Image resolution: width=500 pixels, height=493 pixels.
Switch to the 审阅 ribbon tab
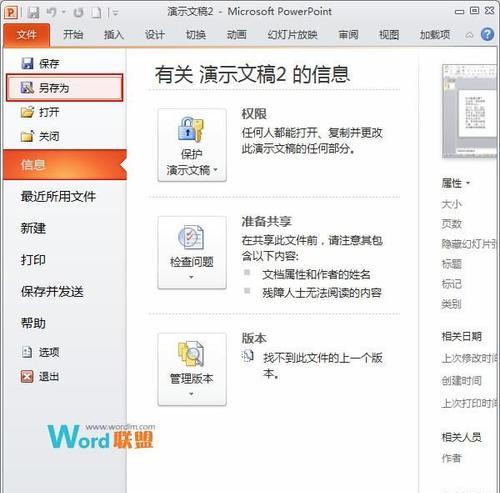pyautogui.click(x=348, y=34)
